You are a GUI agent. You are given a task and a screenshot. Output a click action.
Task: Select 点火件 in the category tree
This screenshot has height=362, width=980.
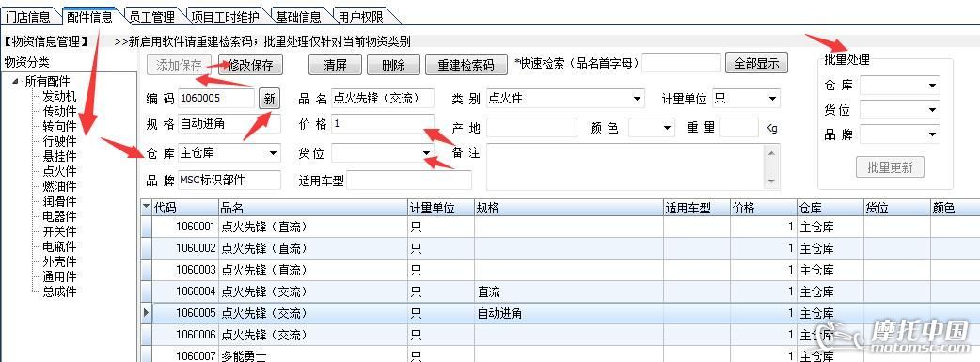(x=59, y=171)
